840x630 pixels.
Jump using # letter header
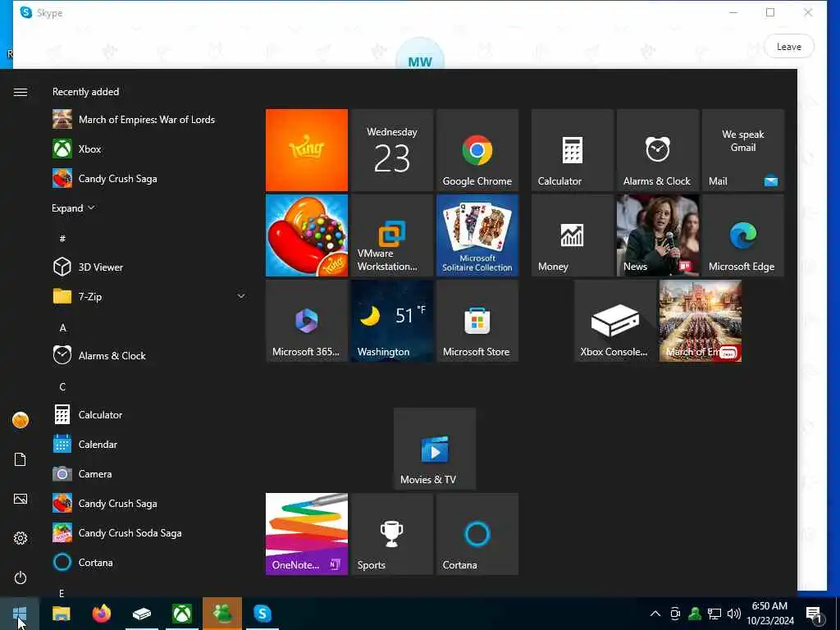click(62, 239)
